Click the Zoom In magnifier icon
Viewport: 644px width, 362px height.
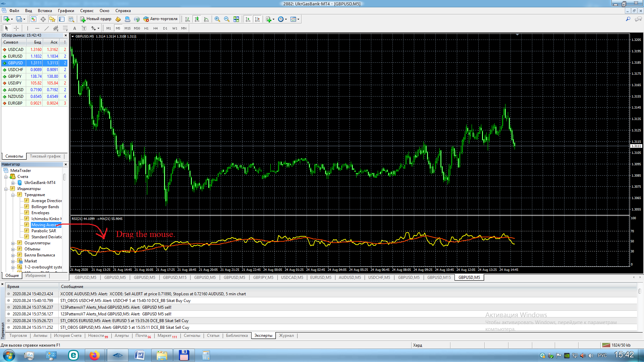tap(217, 19)
